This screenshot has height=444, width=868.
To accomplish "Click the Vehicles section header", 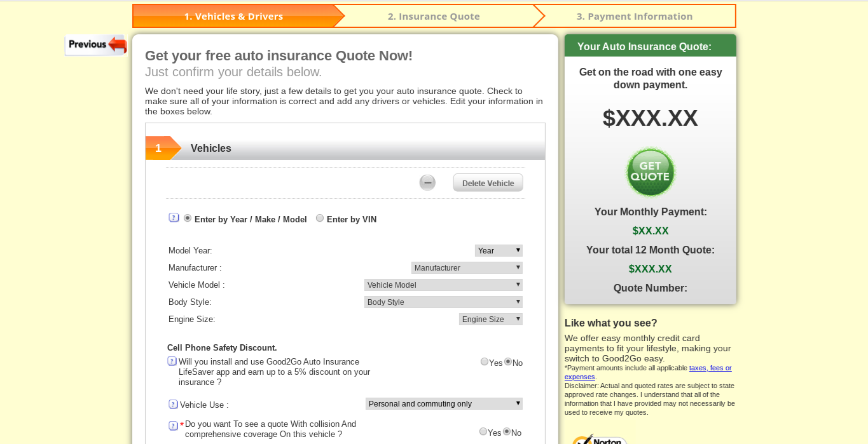I will 345,148.
